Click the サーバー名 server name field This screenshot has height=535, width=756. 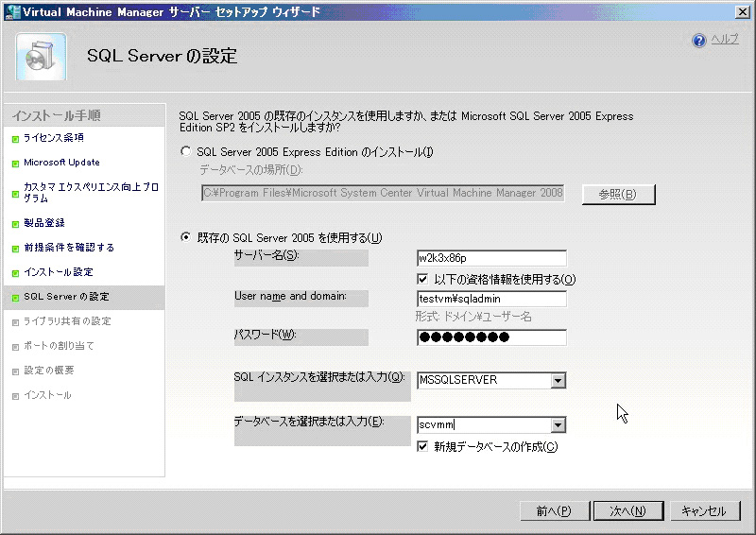click(490, 258)
